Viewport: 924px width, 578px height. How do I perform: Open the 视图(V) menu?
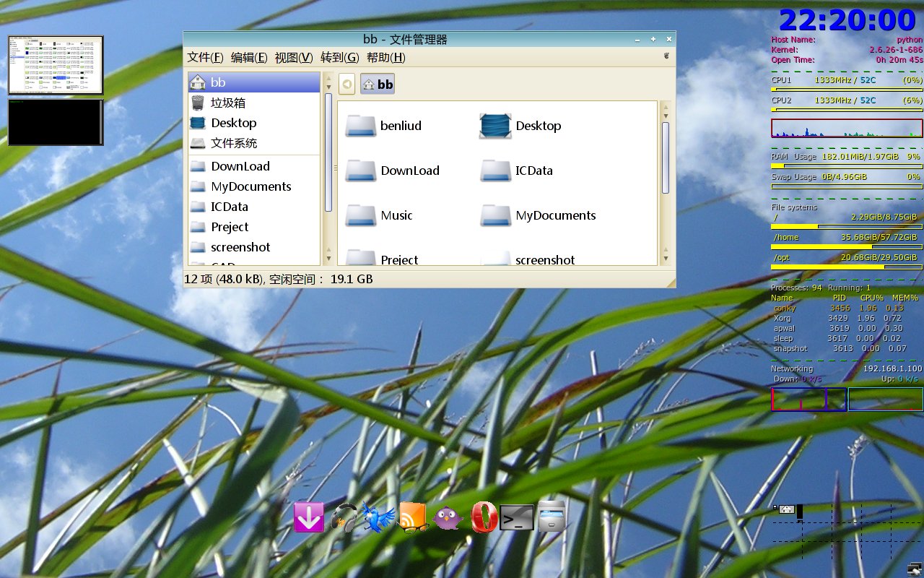[294, 58]
